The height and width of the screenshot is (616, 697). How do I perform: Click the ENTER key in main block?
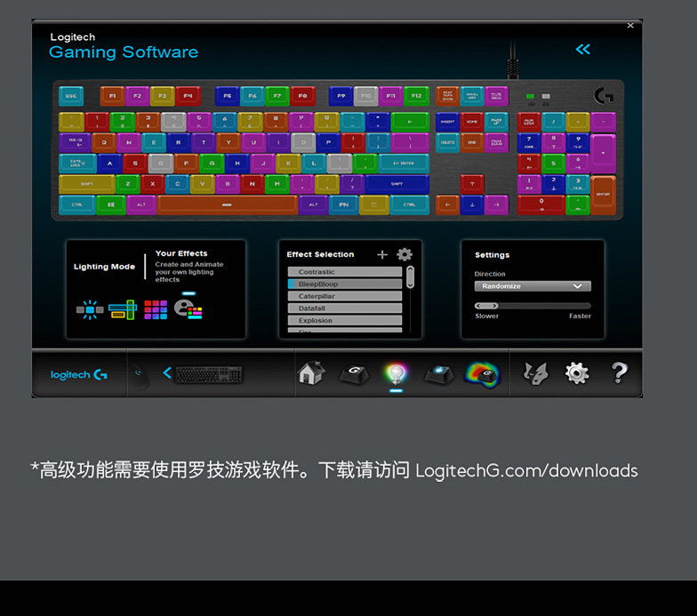404,164
